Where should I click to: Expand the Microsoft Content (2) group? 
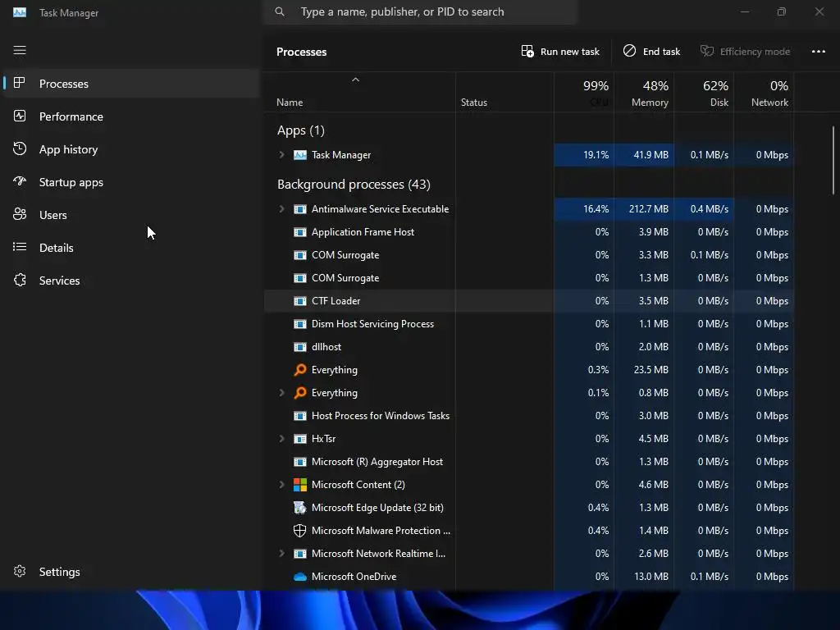click(x=282, y=485)
